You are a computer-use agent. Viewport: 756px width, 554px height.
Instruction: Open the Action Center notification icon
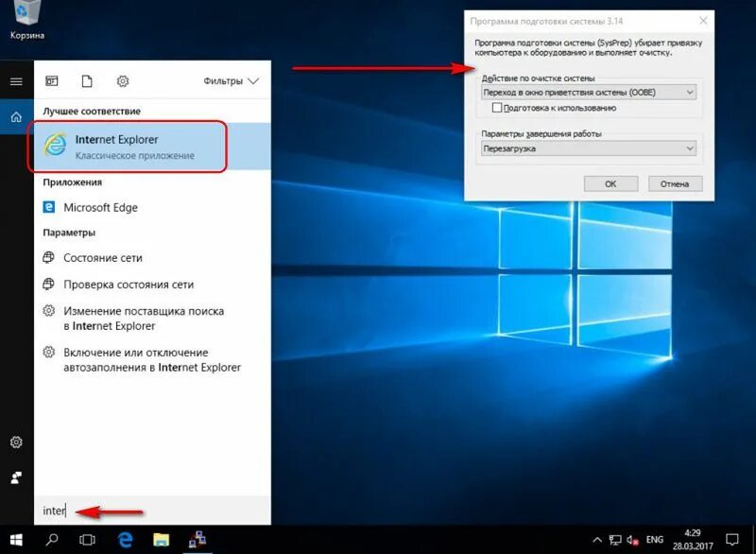coord(731,540)
